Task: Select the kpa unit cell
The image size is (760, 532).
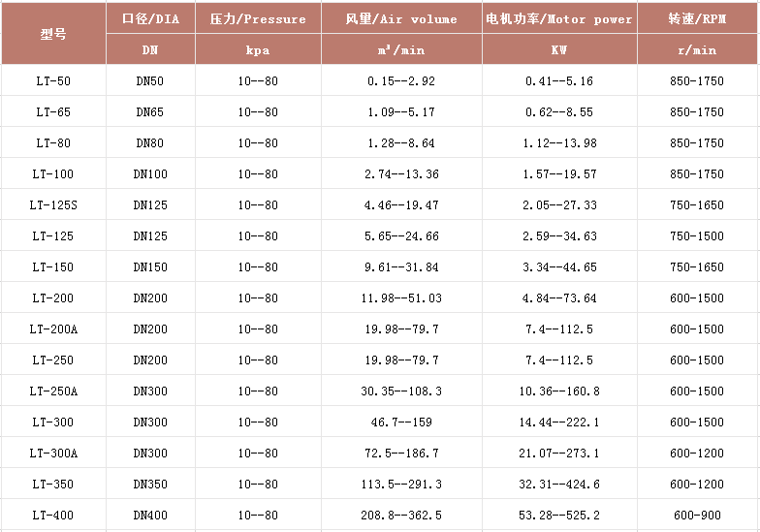Action: [258, 49]
